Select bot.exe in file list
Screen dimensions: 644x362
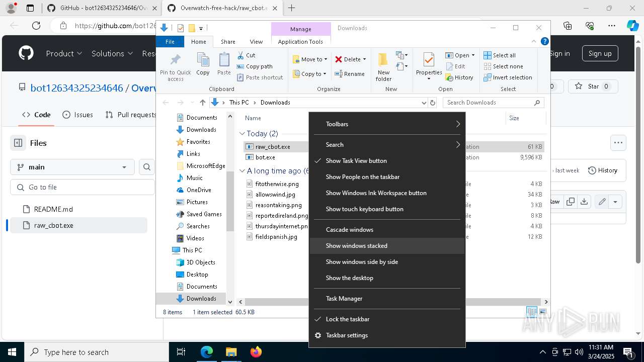(x=265, y=157)
